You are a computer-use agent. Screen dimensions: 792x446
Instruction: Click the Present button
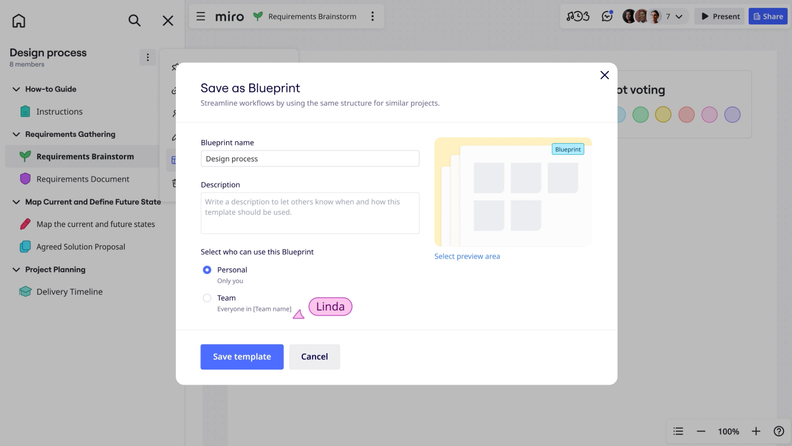[720, 16]
